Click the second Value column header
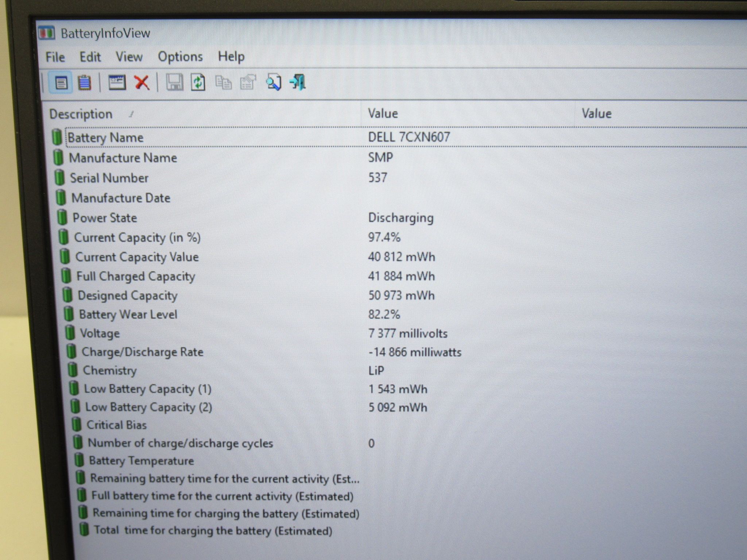Image resolution: width=747 pixels, height=560 pixels. 596,113
